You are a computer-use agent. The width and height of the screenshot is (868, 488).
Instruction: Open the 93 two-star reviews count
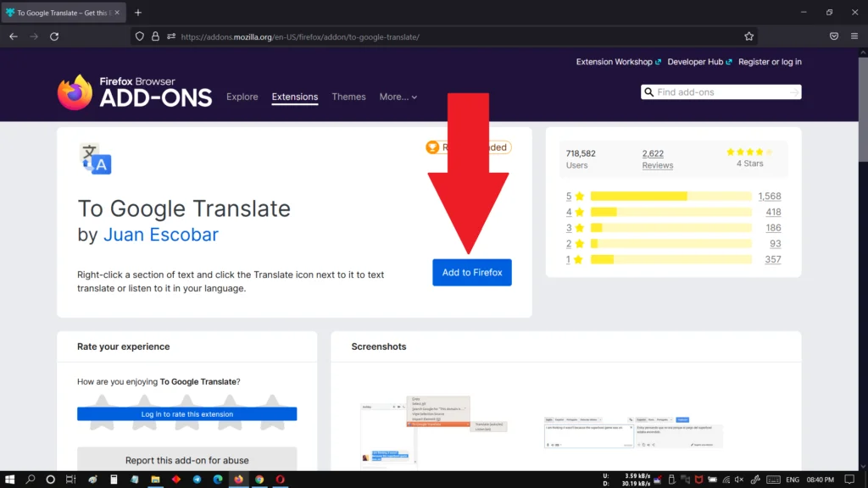[775, 243]
